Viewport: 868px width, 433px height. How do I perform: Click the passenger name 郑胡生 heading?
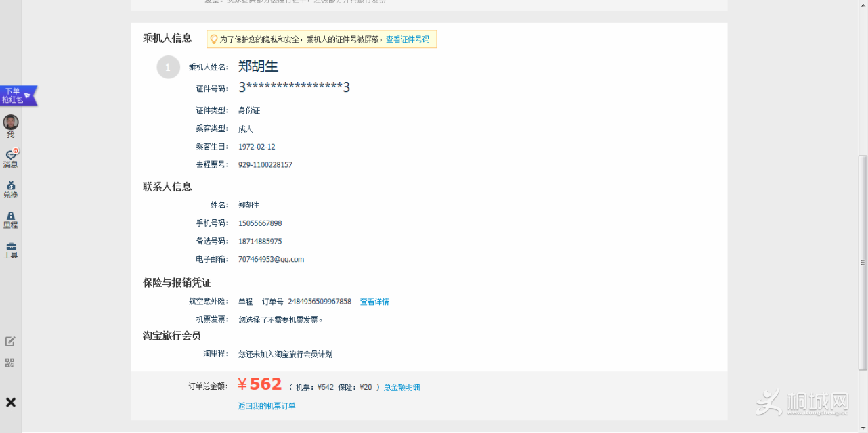click(258, 66)
